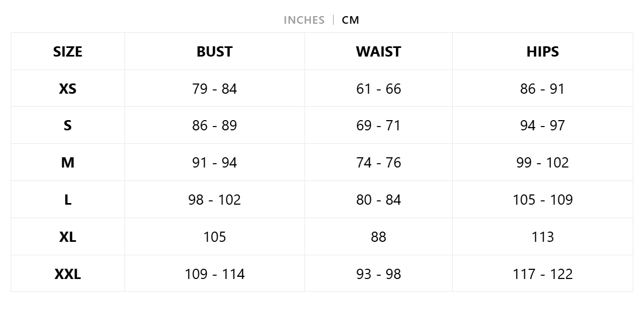
Task: Select the S size row label
Action: click(x=68, y=125)
